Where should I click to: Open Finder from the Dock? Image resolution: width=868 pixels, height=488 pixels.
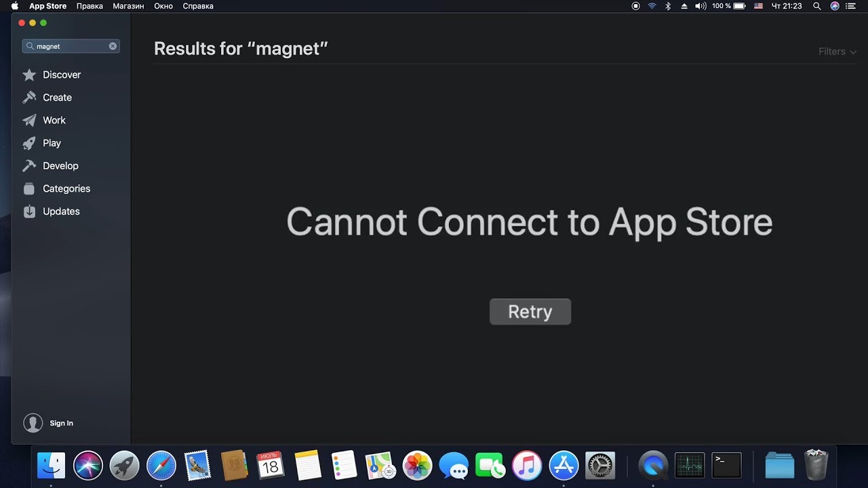[52, 466]
